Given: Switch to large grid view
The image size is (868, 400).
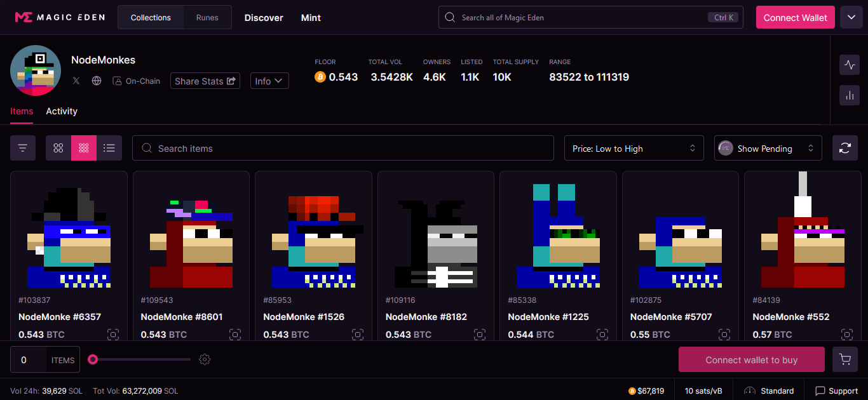Looking at the screenshot, I should click(x=58, y=148).
